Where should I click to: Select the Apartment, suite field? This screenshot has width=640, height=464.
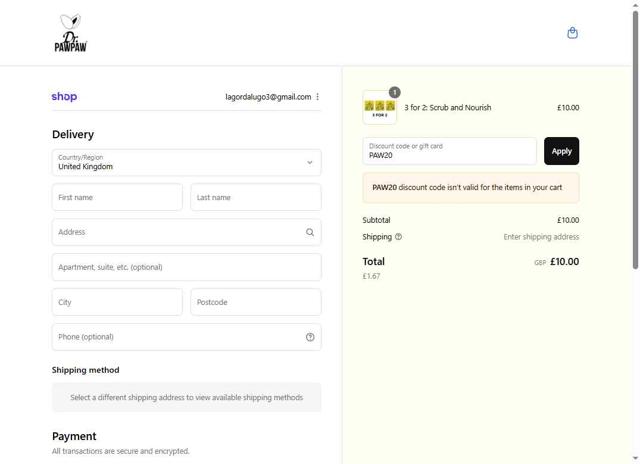click(x=187, y=267)
